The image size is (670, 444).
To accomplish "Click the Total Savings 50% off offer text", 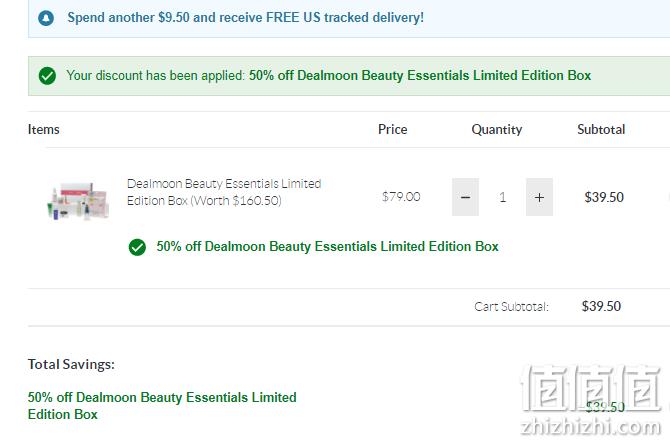I will tap(162, 406).
